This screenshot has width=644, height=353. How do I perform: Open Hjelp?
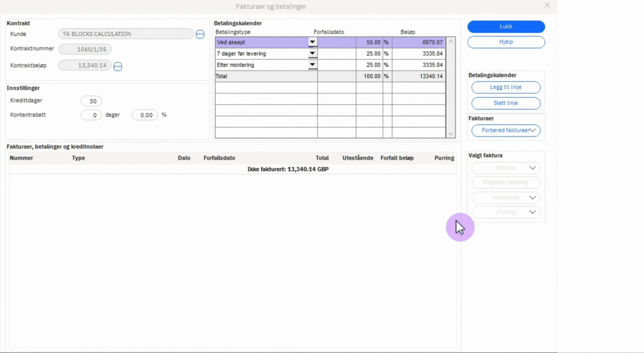506,42
